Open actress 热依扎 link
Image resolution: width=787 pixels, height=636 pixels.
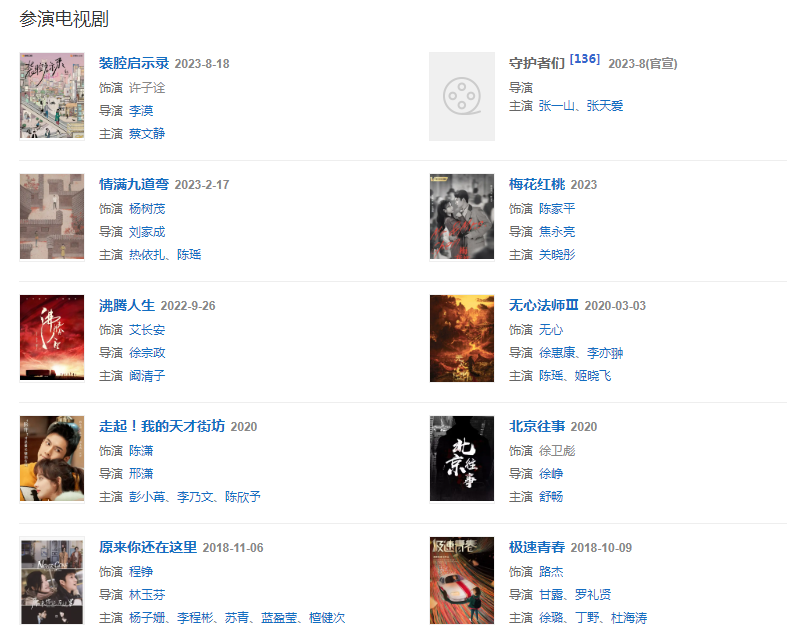coord(147,255)
